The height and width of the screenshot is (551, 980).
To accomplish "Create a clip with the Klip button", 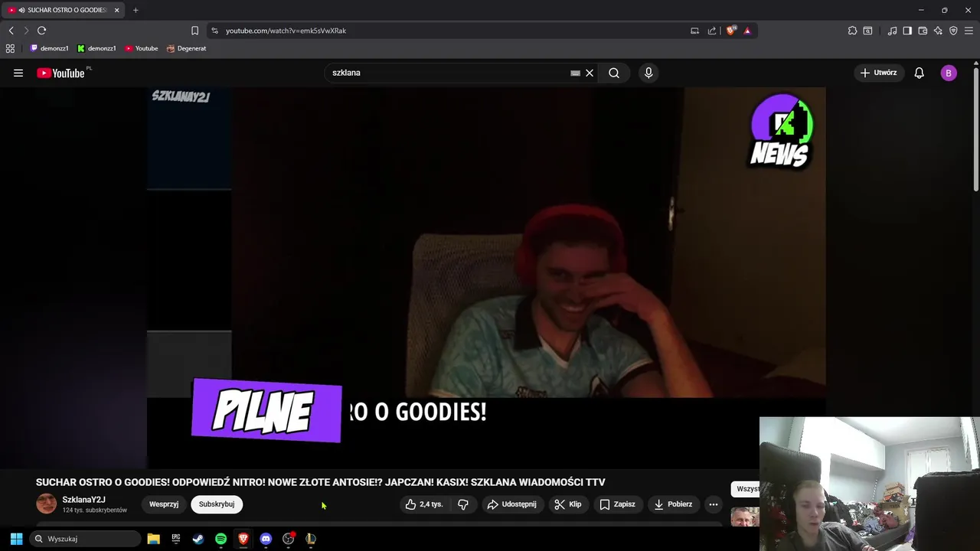I will point(568,504).
